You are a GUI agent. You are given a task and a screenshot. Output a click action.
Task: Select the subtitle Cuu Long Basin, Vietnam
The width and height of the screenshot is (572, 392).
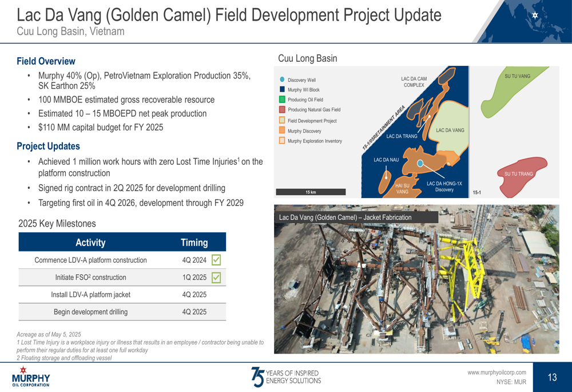70,31
